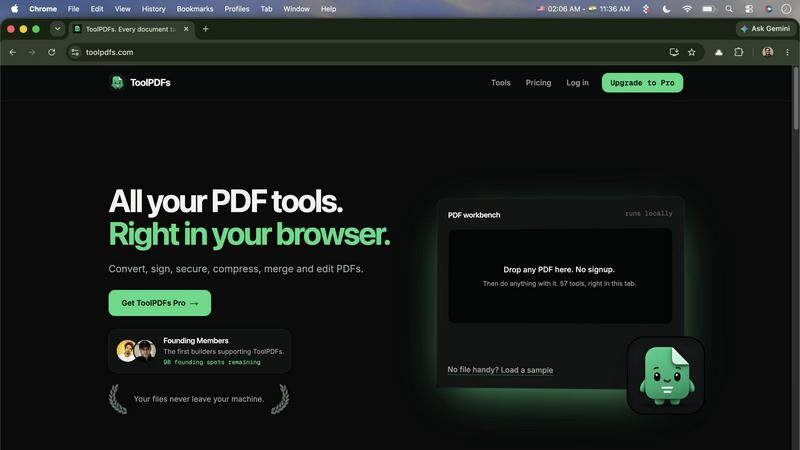
Task: Click the battery status icon
Action: tap(708, 9)
